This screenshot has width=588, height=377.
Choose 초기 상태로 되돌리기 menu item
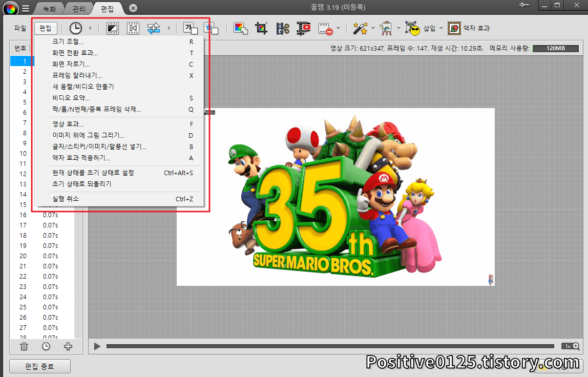119,184
